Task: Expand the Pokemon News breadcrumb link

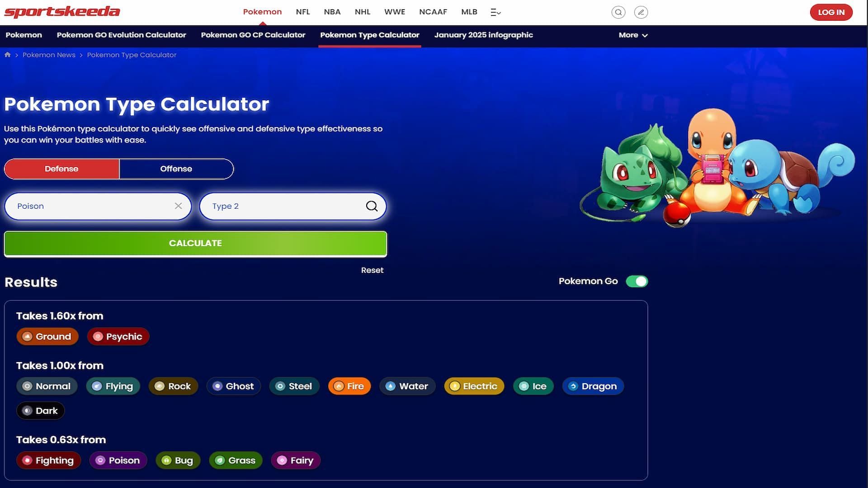Action: (x=49, y=55)
